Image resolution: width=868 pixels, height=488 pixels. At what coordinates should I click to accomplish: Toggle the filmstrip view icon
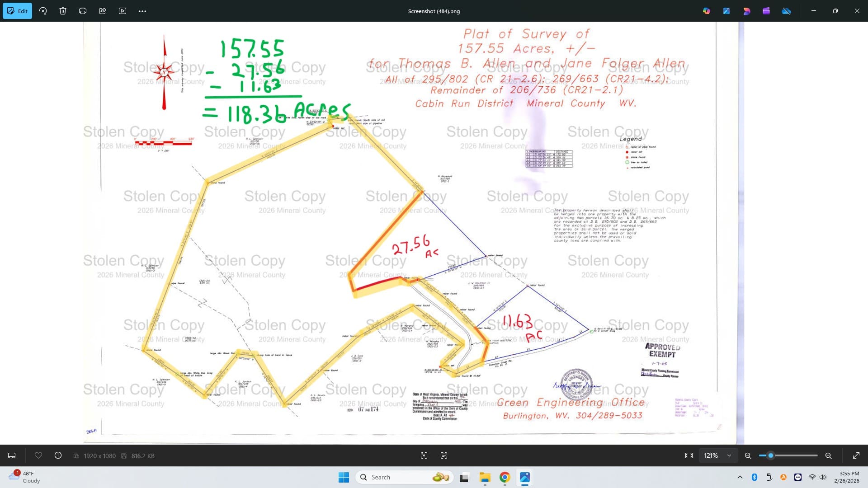12,455
